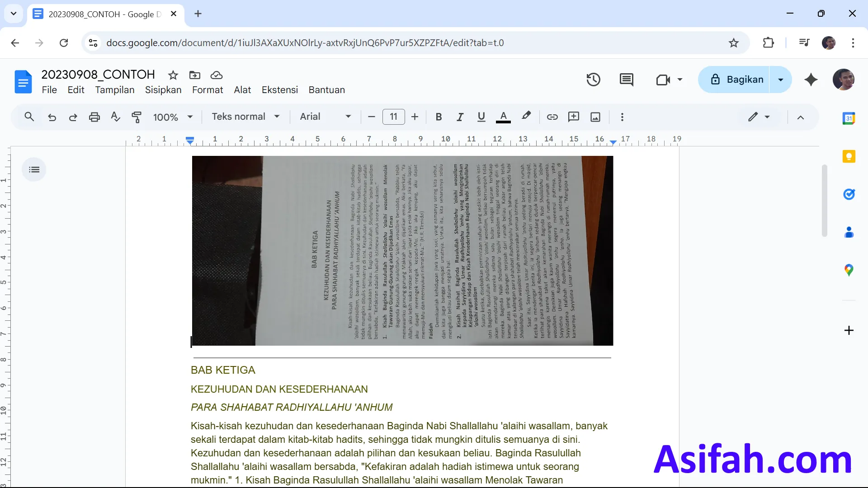Star the document 20230908_CONTOH

pos(173,75)
